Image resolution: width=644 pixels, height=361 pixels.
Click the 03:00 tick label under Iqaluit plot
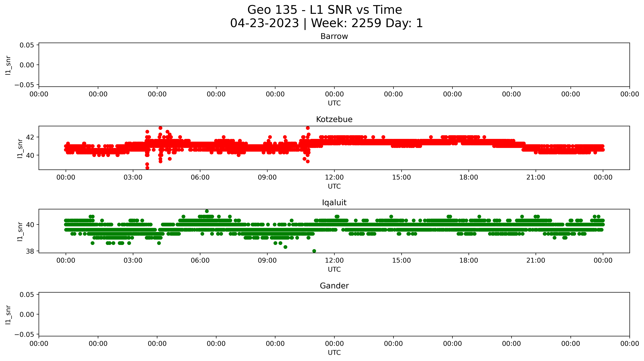133,261
